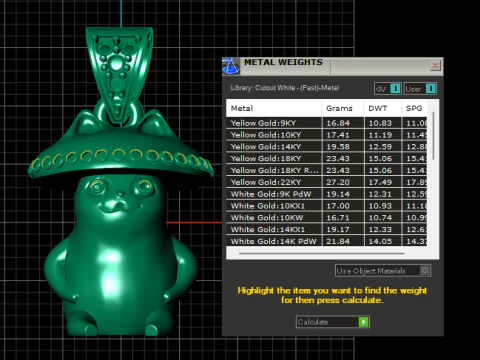Screen dimensions: 480x360
Task: Select the Yellow Gold:10KY row
Action: pos(327,135)
